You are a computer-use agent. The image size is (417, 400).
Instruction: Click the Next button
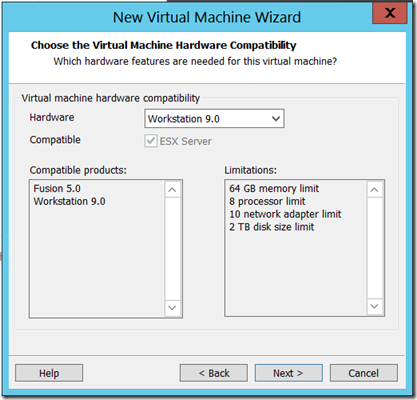pos(289,373)
